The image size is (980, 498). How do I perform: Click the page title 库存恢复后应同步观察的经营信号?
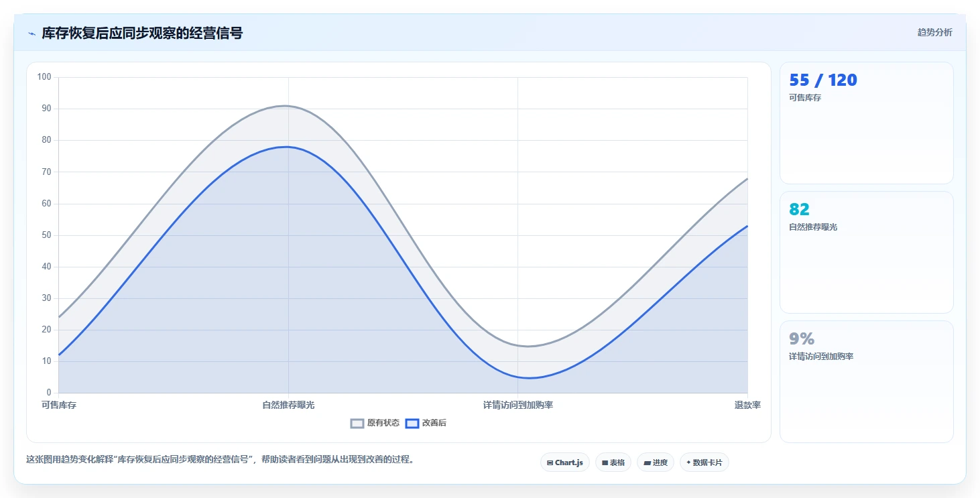(142, 33)
